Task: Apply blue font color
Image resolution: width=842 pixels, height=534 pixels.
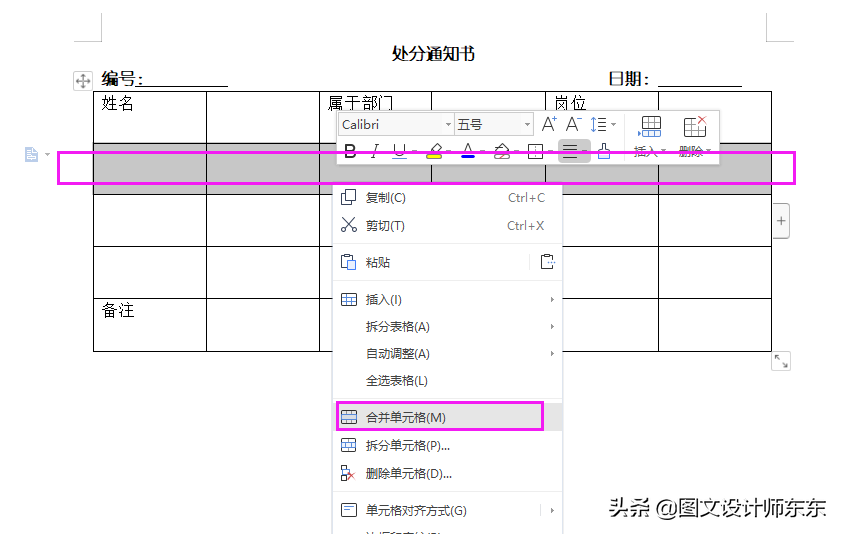Action: 468,151
